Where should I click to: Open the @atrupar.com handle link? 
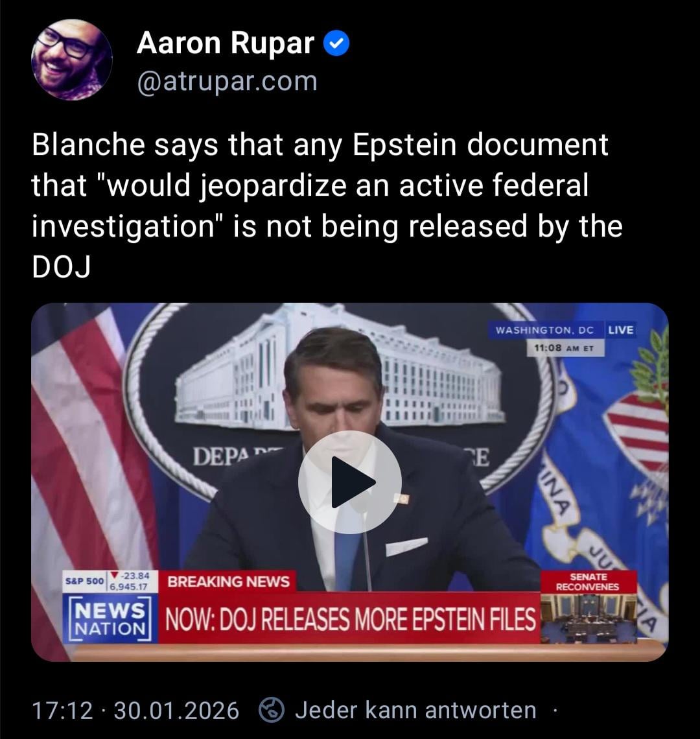tap(227, 81)
